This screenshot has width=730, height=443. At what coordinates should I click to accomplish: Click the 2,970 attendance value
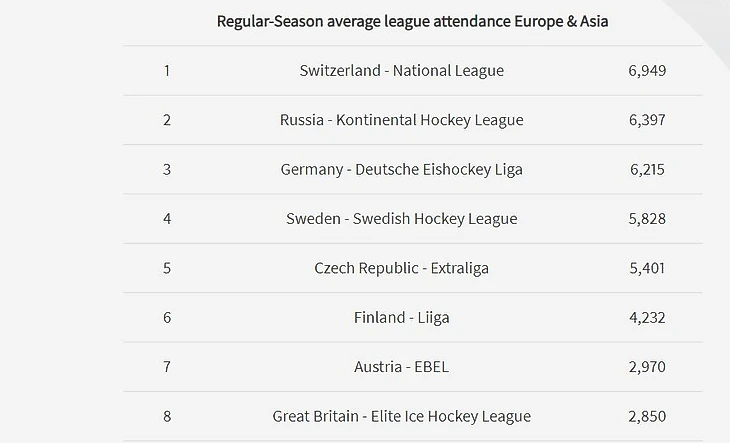647,367
